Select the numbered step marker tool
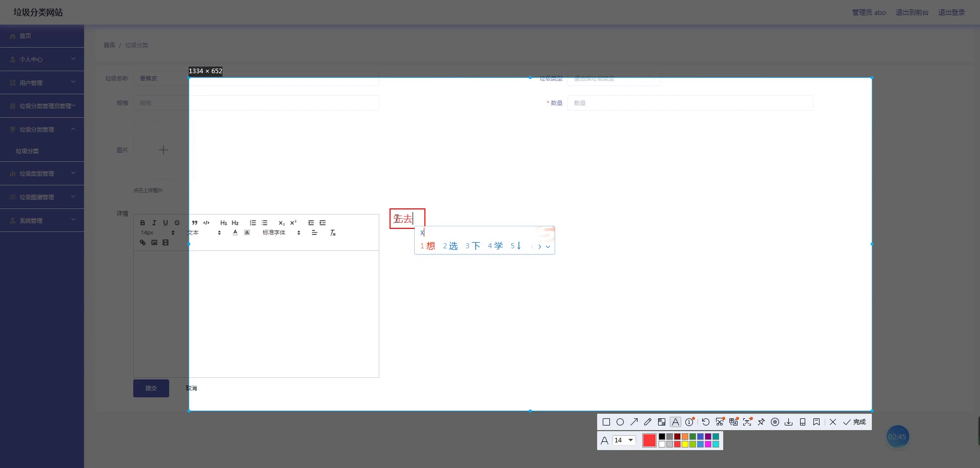Viewport: 980px width, 468px height. click(689, 422)
